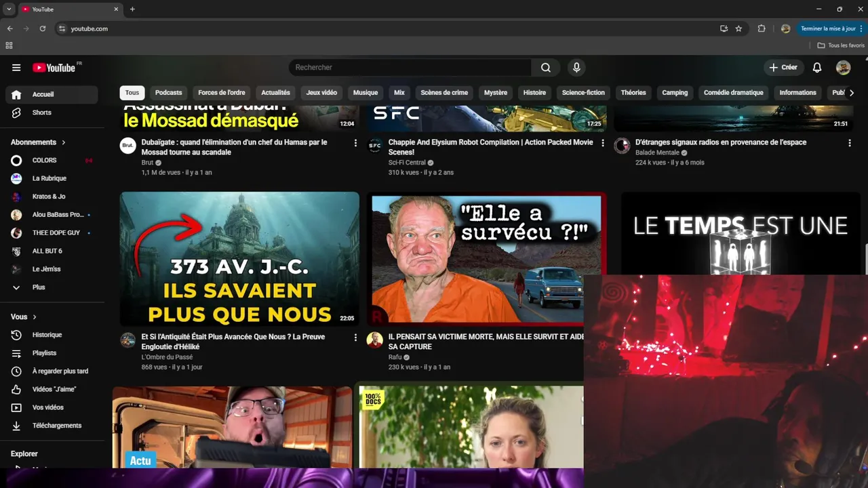Viewport: 868px width, 488px height.
Task: Select the Informations filter chip
Action: point(797,93)
